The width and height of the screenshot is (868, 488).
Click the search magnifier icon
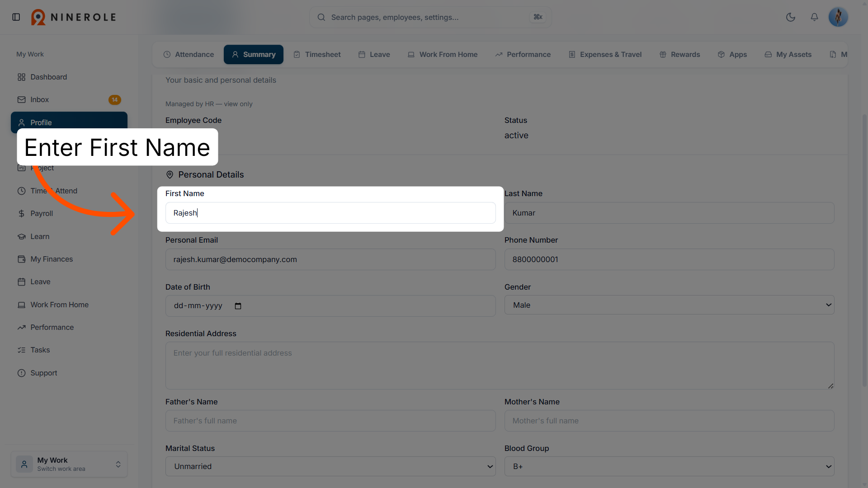pyautogui.click(x=321, y=17)
